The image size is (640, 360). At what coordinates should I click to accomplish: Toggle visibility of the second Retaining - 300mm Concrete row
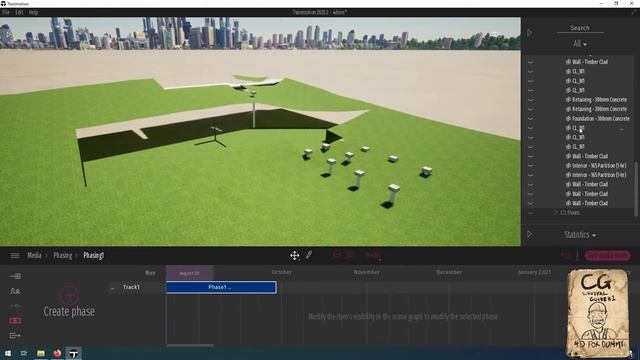click(531, 109)
